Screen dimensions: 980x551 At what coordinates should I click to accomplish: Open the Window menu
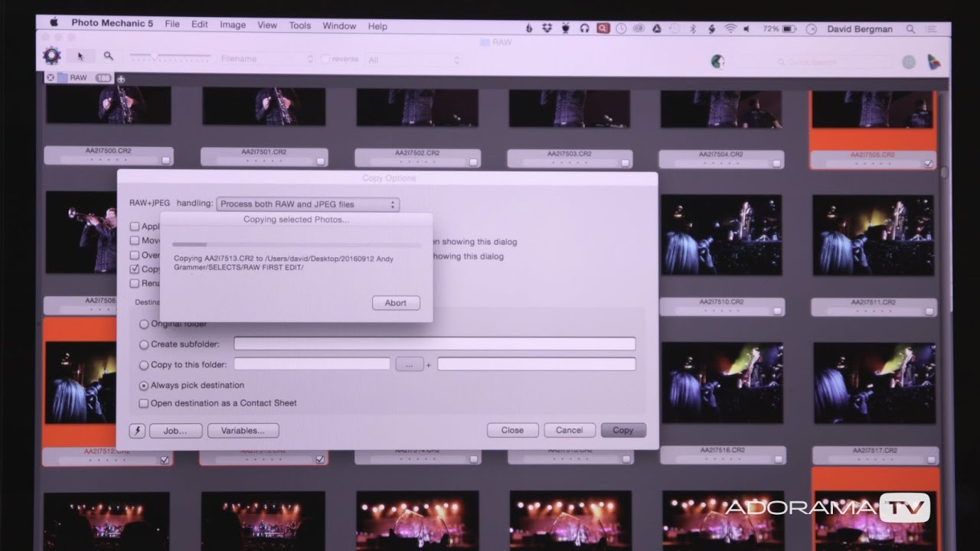(x=339, y=26)
